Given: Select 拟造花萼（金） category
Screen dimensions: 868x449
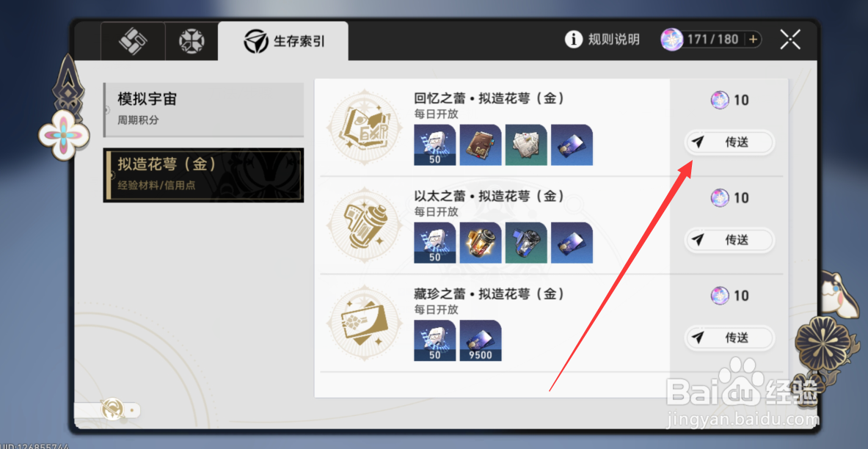Looking at the screenshot, I should point(203,175).
